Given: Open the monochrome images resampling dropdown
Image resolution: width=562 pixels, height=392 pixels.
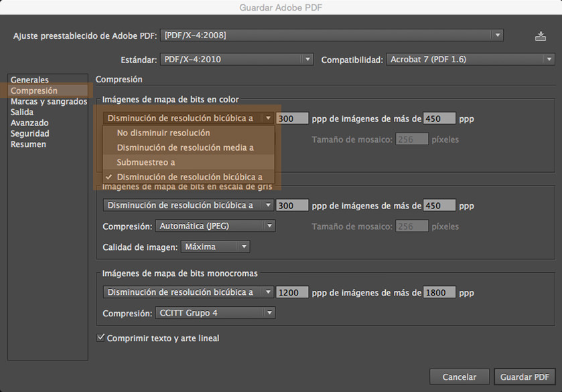Looking at the screenshot, I should [x=188, y=292].
